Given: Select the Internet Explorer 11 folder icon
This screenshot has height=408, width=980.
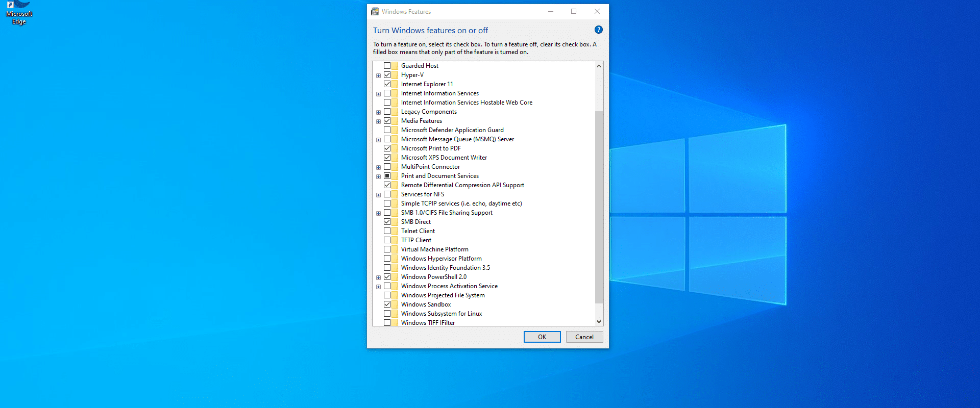Looking at the screenshot, I should [395, 84].
